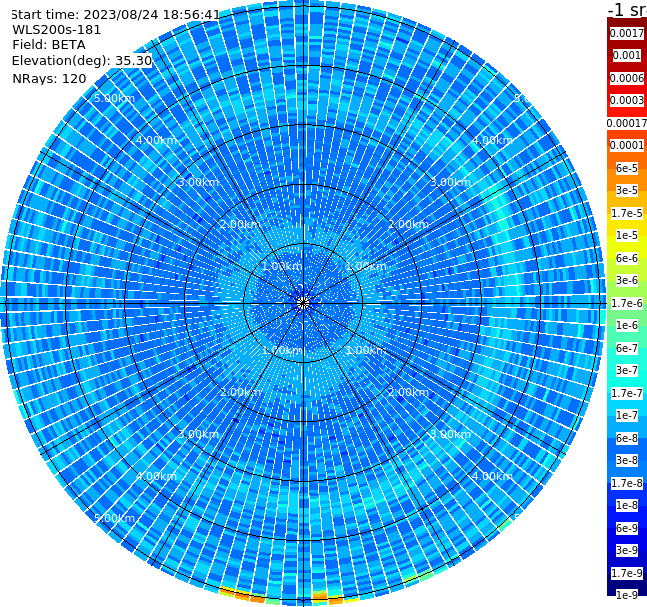The image size is (647, 607).
Task: Select the 0.0017 colorbar value
Action: point(627,33)
